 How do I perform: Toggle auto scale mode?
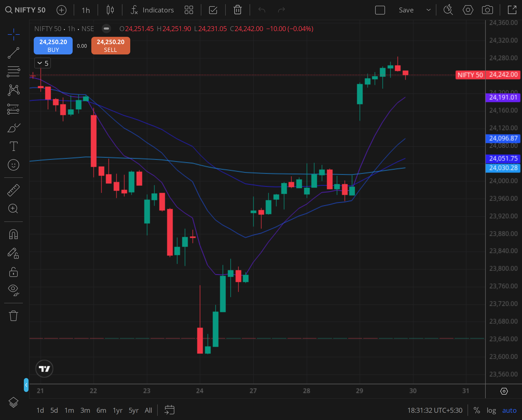509,410
